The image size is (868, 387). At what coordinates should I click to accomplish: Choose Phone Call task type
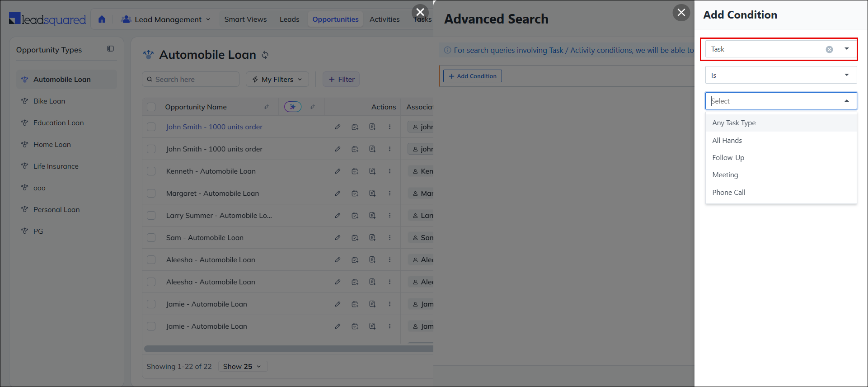click(x=781, y=192)
